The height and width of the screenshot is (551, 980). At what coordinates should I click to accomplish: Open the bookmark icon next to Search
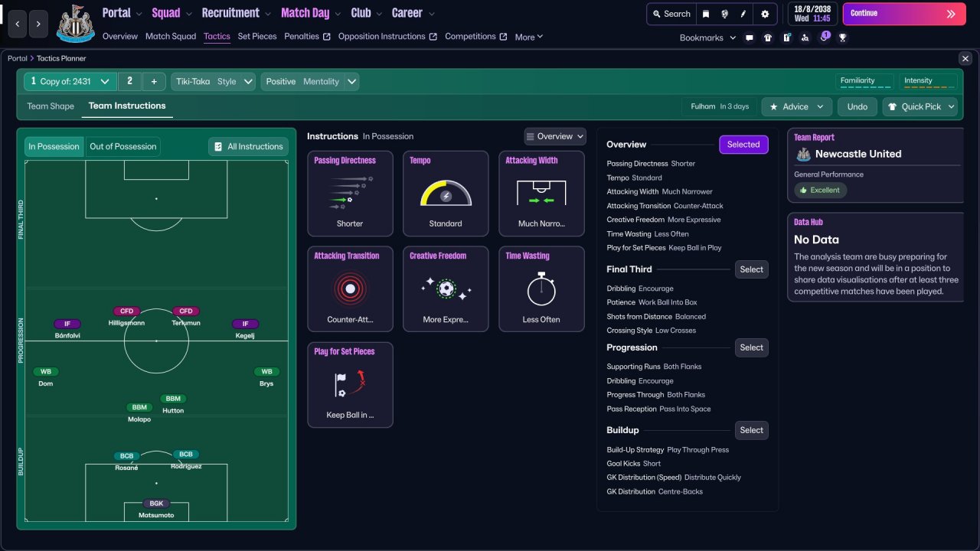point(707,14)
